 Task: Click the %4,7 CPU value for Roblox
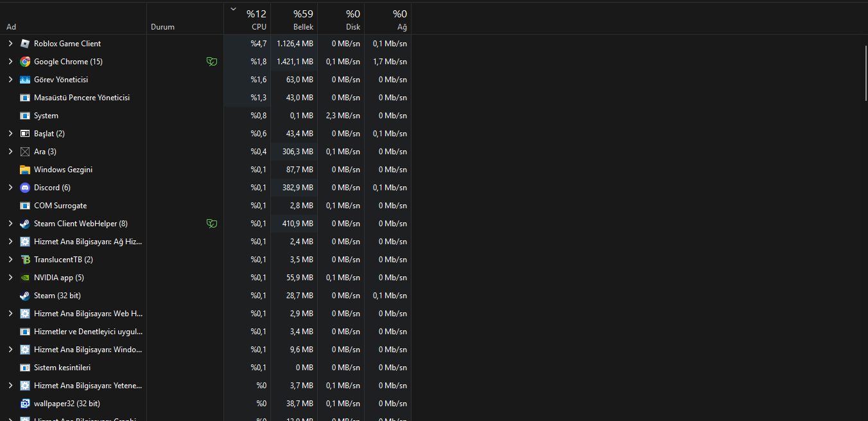coord(258,44)
